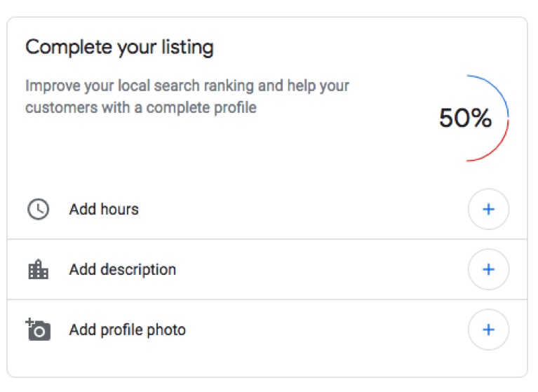This screenshot has height=392, width=538.
Task: Select the Add description label
Action: pyautogui.click(x=122, y=269)
